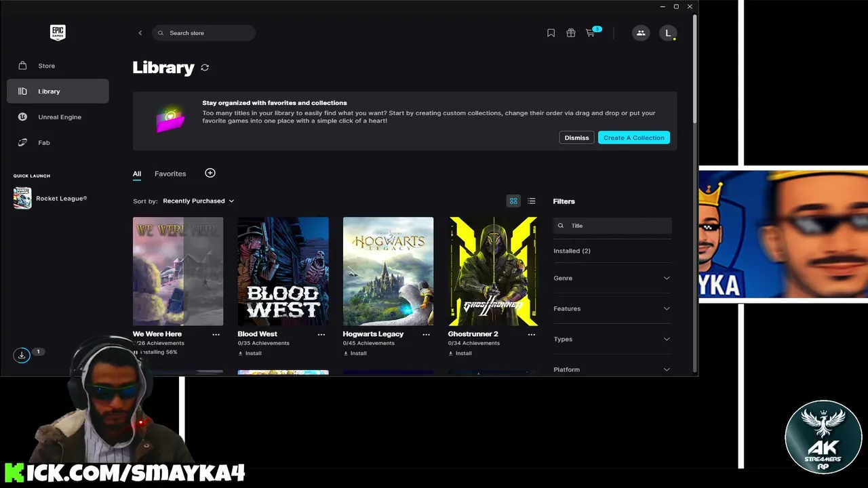Open the account profile avatar L

pyautogui.click(x=668, y=33)
